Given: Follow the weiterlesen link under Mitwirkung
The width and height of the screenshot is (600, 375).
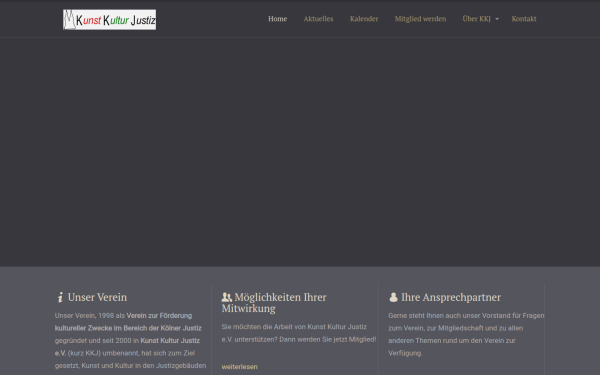Looking at the screenshot, I should [240, 367].
